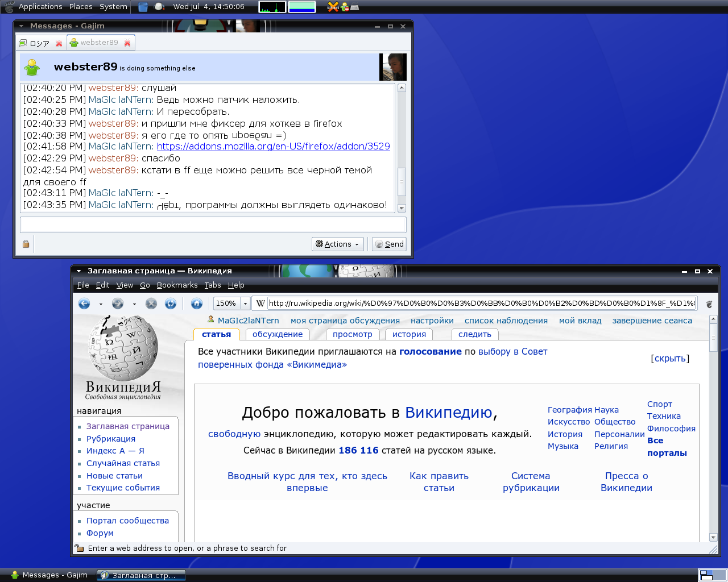Select Messages - Gajim in bottom taskbar
The height and width of the screenshot is (582, 728).
pos(49,575)
